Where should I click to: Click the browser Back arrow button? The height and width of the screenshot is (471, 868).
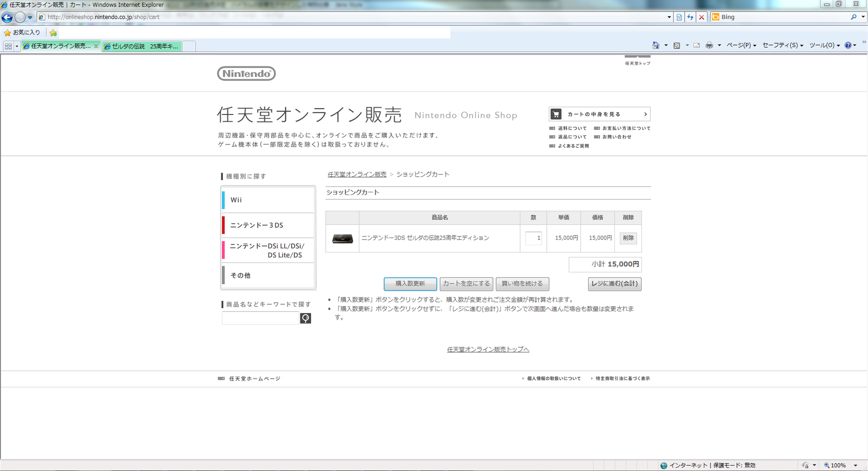click(7, 17)
